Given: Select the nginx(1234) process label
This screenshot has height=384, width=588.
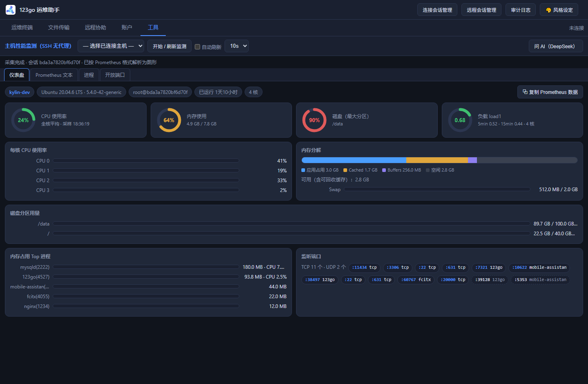Looking at the screenshot, I should [37, 306].
